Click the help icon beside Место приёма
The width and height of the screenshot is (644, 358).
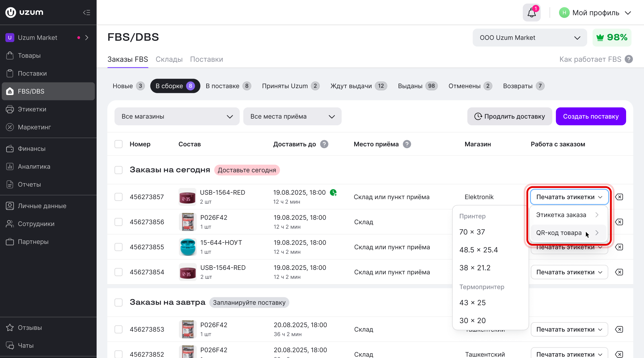[407, 144]
